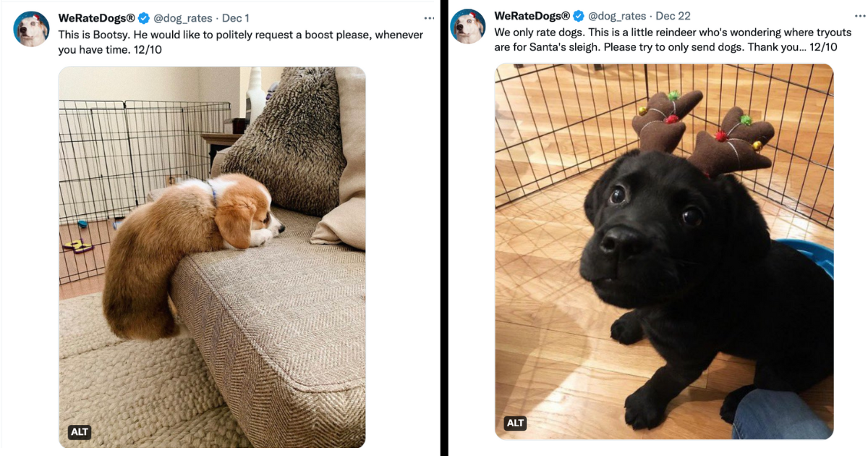Click the WeRateDogs avatar on the Bootsy tweet
Viewport: 868px width, 456px height.
[x=32, y=30]
